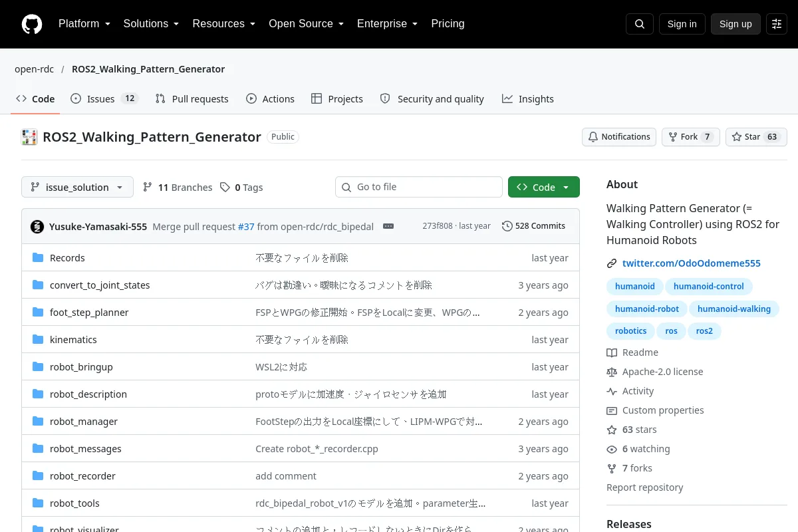798x532 pixels.
Task: Open 'Create robot_*_recorder.cpp' commit message
Action: coord(317,449)
